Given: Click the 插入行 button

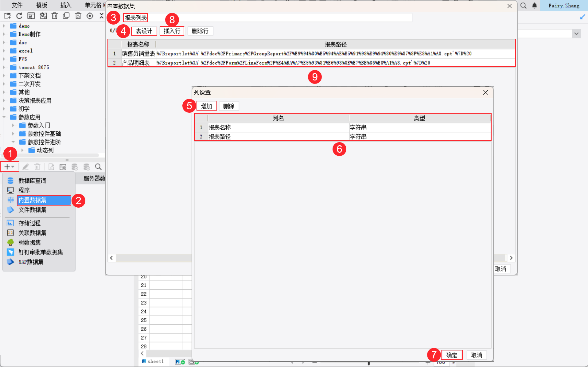Looking at the screenshot, I should pyautogui.click(x=172, y=31).
